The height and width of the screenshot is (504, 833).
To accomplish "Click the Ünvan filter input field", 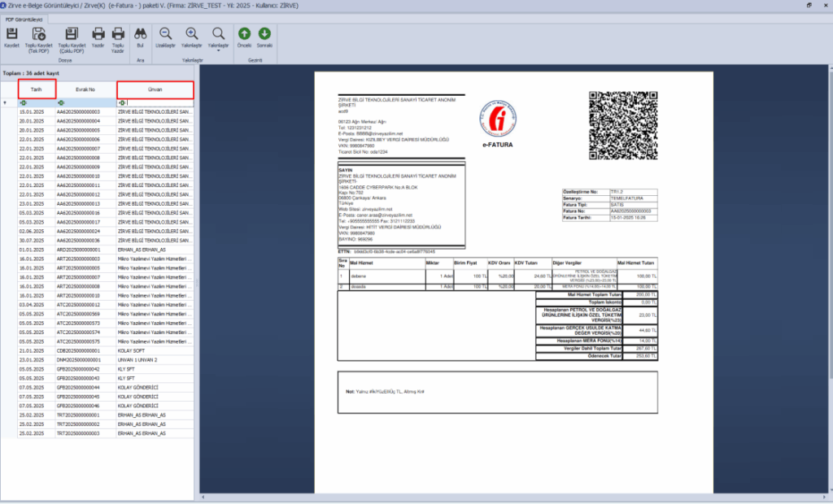I will (159, 103).
